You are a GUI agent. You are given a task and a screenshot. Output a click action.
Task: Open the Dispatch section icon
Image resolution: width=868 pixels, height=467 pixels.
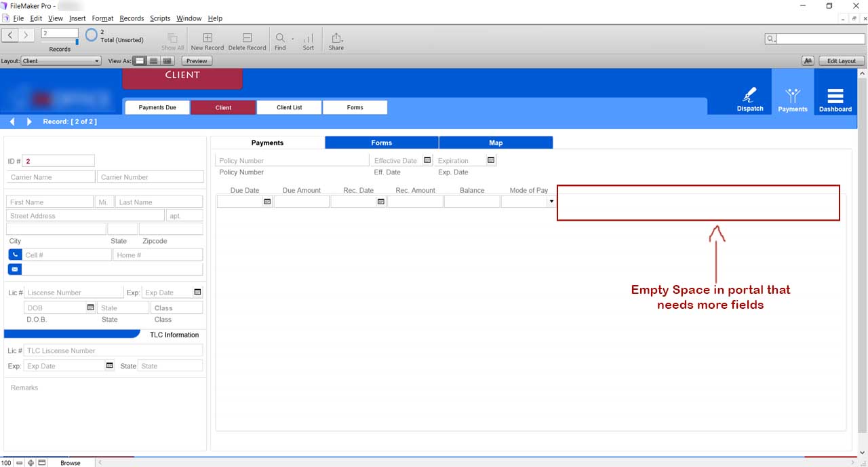[x=750, y=94]
